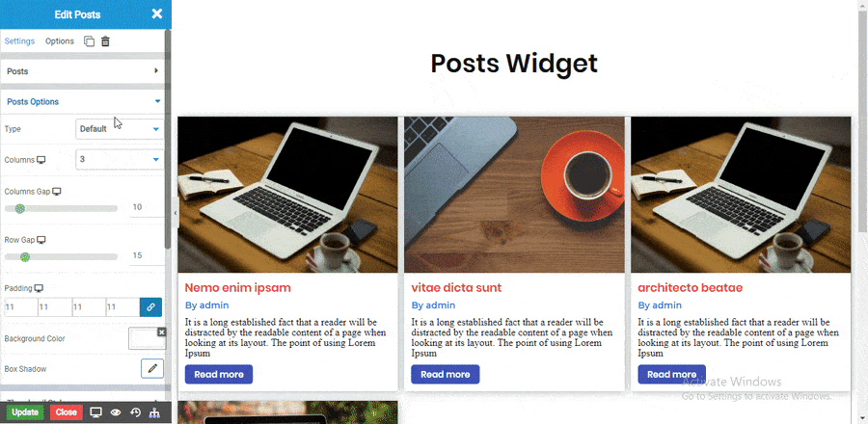
Task: Open responsive device mode monitor icon in footer
Action: point(95,412)
